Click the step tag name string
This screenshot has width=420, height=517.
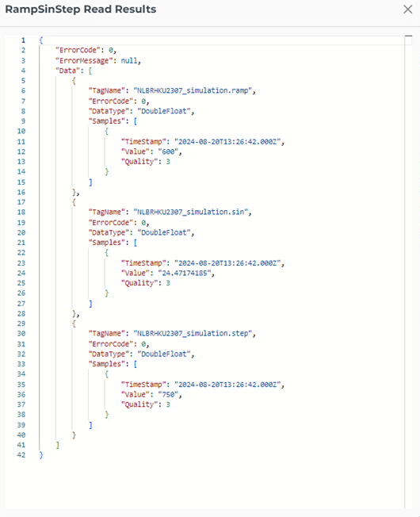tap(193, 333)
